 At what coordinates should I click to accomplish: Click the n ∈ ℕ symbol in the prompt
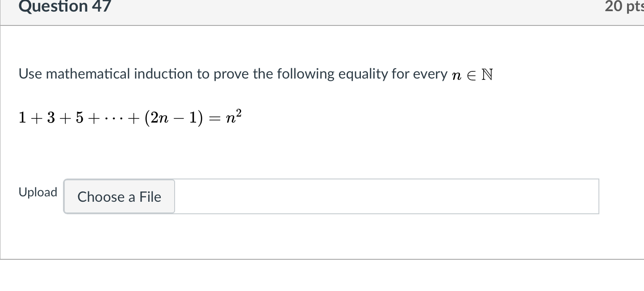473,74
